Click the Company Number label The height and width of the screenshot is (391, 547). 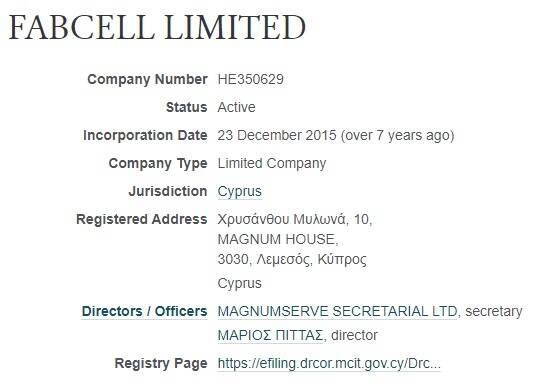(147, 79)
